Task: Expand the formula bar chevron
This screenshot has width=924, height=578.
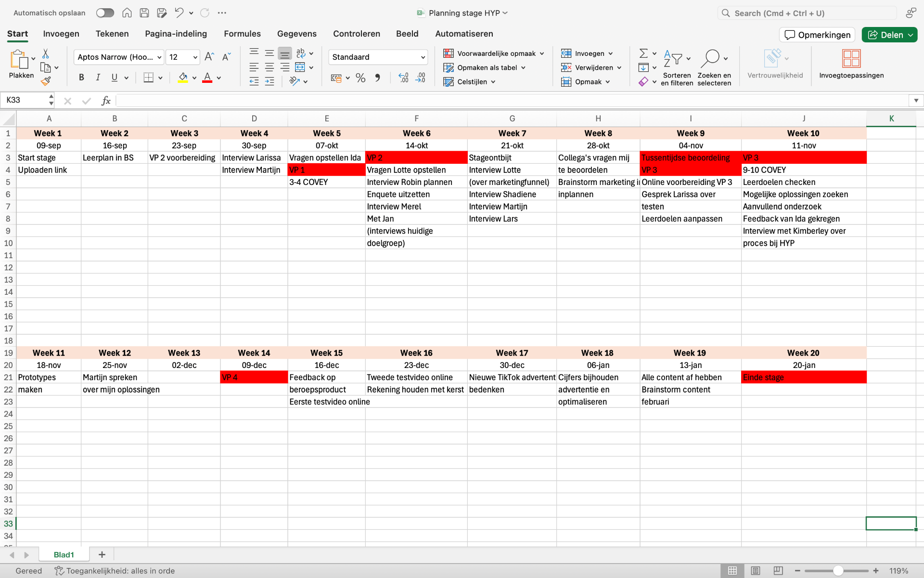Action: (x=916, y=101)
